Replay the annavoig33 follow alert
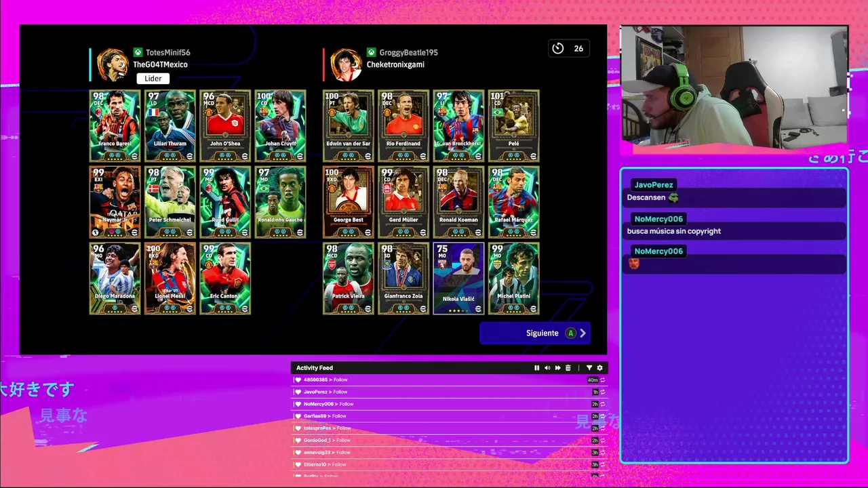 [602, 453]
